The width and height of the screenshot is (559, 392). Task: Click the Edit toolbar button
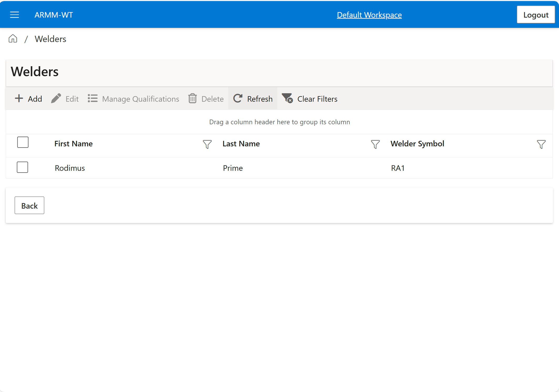(x=65, y=99)
